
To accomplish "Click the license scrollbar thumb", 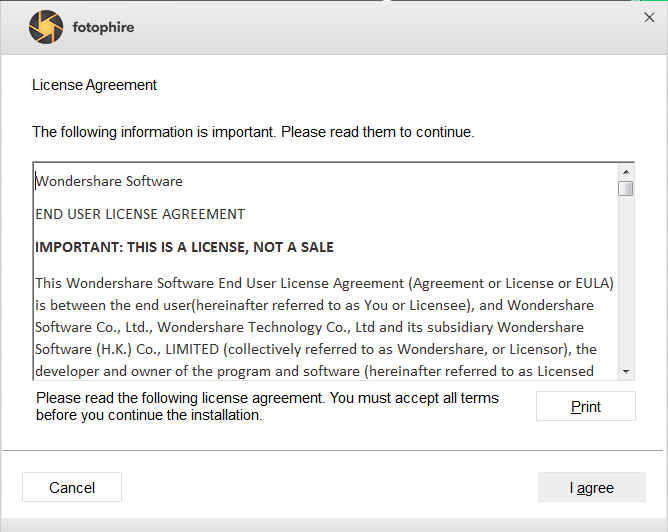I will point(626,189).
